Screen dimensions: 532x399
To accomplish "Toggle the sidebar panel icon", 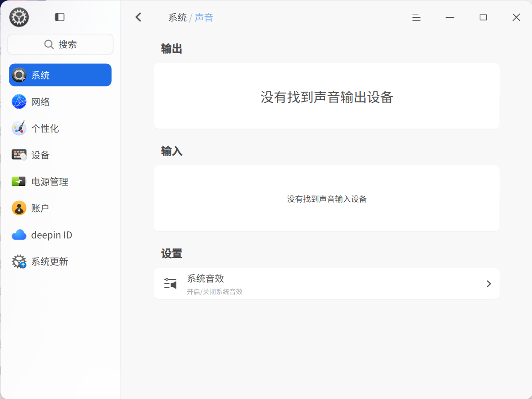I will [x=60, y=17].
